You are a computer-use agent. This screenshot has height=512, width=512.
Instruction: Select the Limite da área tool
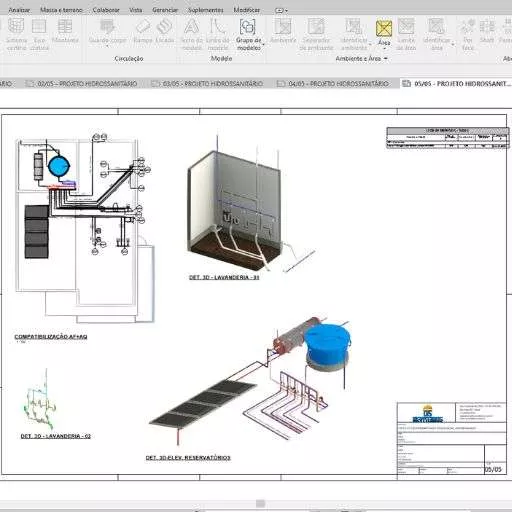406,34
